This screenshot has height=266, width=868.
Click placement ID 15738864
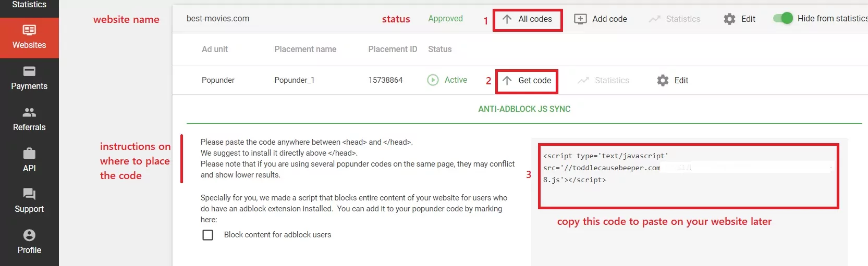385,80
